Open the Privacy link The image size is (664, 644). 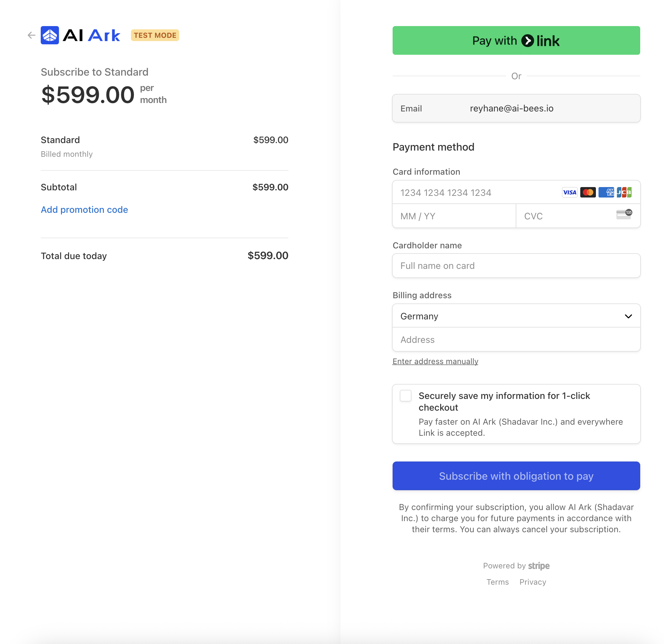coord(533,582)
